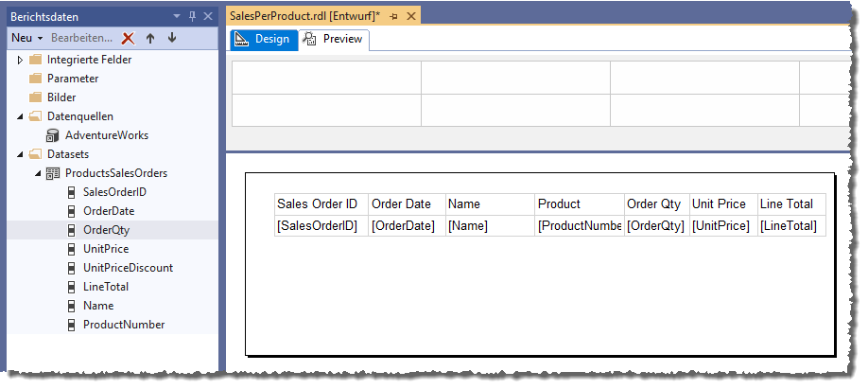868x389 pixels.
Task: Move item up with up arrow
Action: (x=150, y=38)
